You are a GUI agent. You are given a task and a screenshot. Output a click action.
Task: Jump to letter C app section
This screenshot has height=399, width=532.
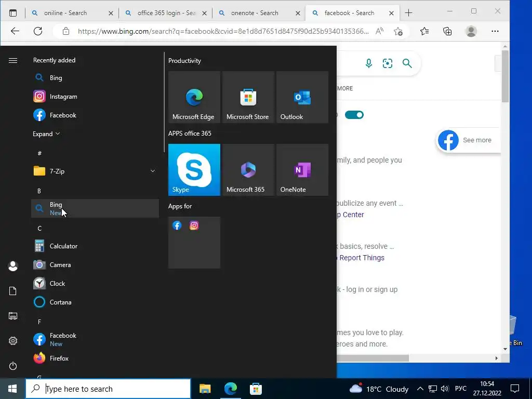(x=39, y=229)
